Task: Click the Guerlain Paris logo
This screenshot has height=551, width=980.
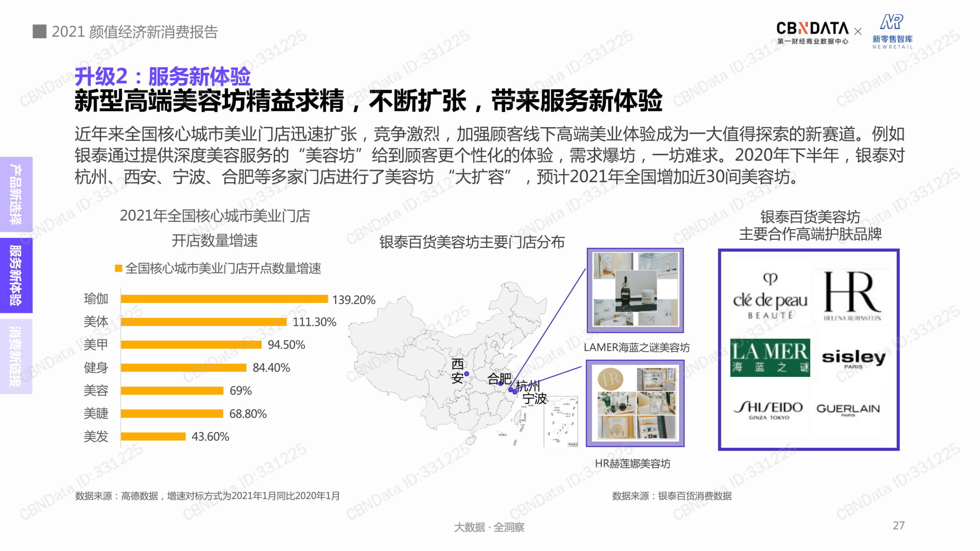Action: 848,410
